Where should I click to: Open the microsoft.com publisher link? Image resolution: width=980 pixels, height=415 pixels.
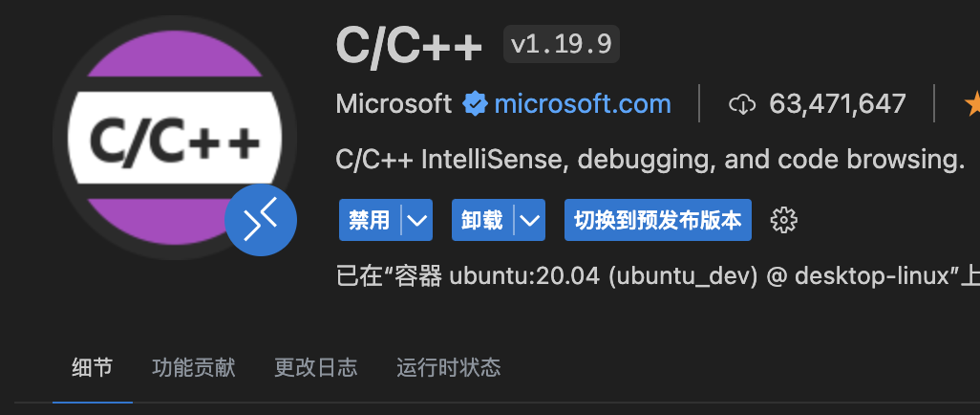583,104
